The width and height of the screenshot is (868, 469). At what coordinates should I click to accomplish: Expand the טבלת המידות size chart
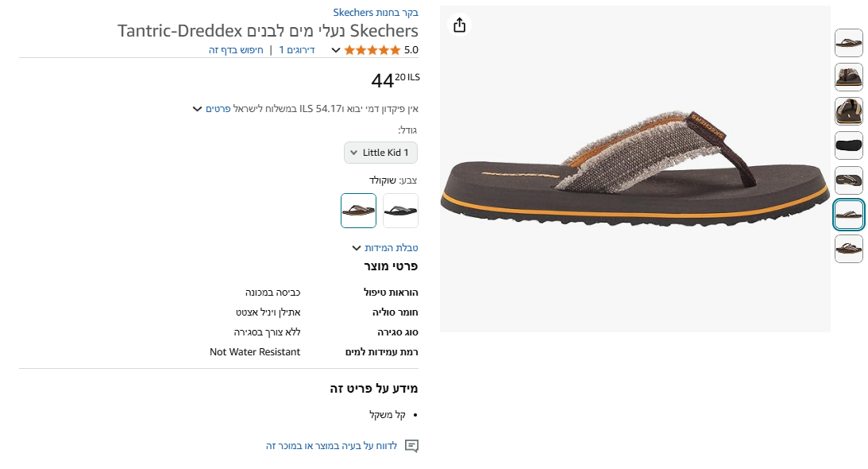(384, 248)
